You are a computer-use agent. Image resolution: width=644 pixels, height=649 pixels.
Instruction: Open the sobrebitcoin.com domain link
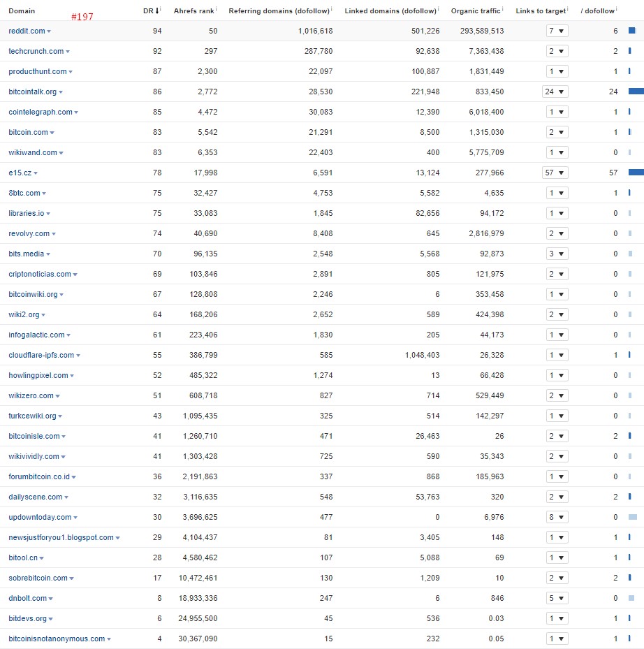pos(38,578)
